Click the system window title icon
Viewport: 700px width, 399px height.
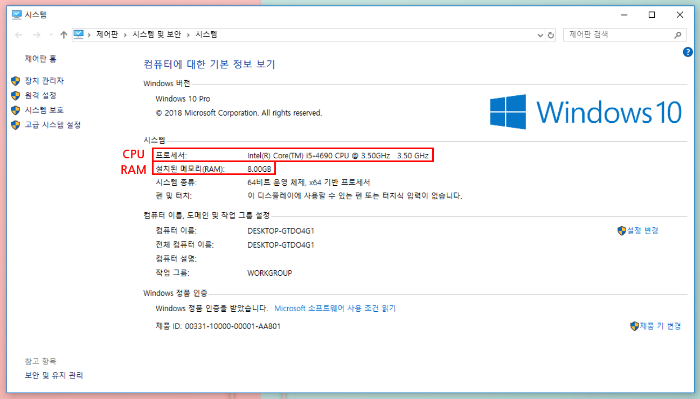point(17,15)
